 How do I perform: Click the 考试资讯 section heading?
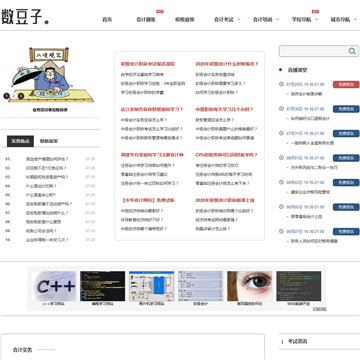tap(297, 341)
